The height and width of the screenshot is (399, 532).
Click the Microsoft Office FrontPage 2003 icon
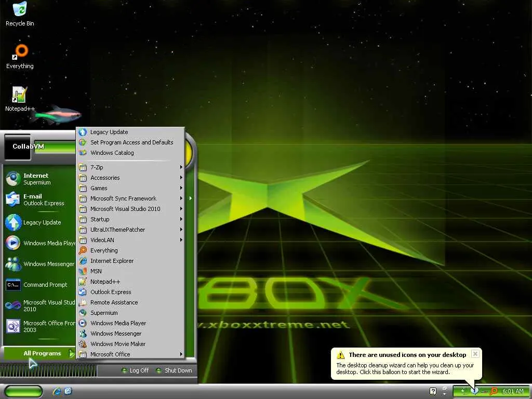(13, 326)
